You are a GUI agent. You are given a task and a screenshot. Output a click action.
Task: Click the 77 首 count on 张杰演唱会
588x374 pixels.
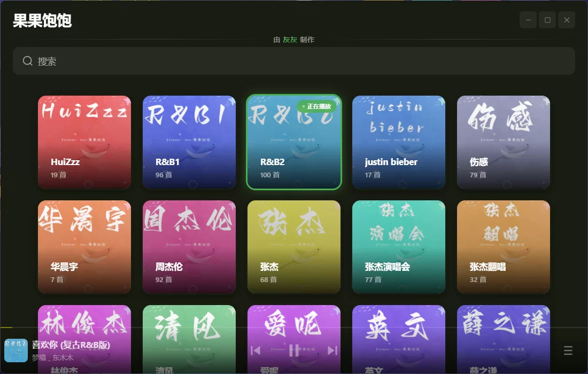[373, 279]
